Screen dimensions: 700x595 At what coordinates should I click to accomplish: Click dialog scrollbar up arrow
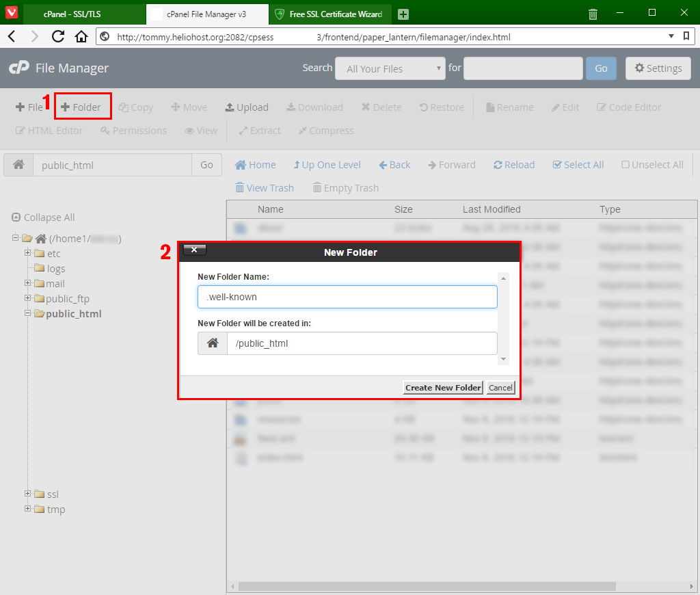click(x=503, y=278)
